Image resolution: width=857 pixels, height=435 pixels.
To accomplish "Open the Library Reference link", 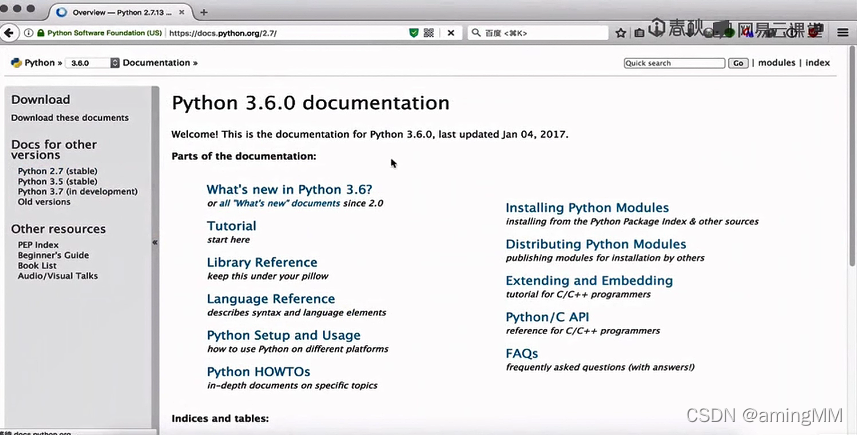I will [262, 262].
